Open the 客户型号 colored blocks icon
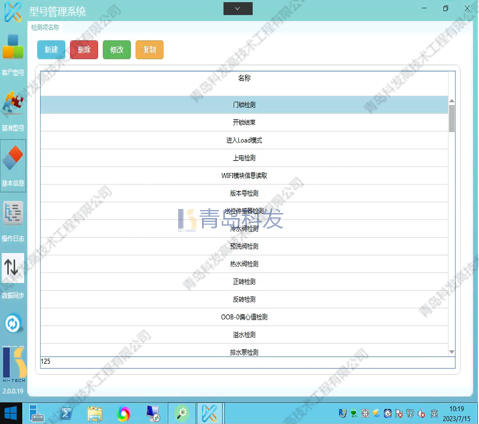The image size is (479, 424). pyautogui.click(x=13, y=47)
